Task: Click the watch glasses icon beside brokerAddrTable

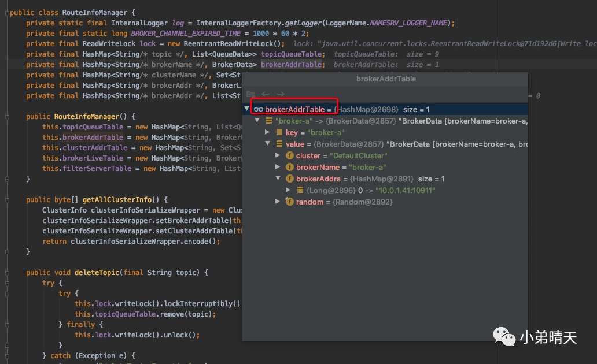Action: (x=259, y=110)
